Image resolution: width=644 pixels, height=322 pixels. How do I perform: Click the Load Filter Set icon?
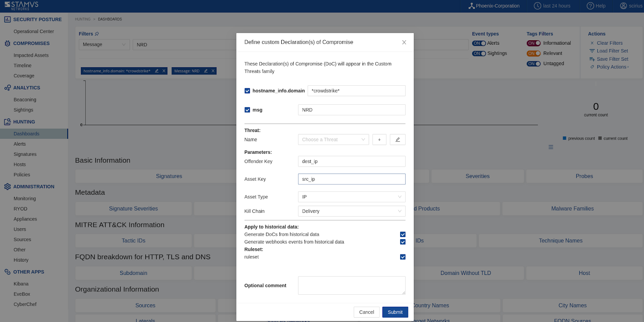tap(592, 51)
